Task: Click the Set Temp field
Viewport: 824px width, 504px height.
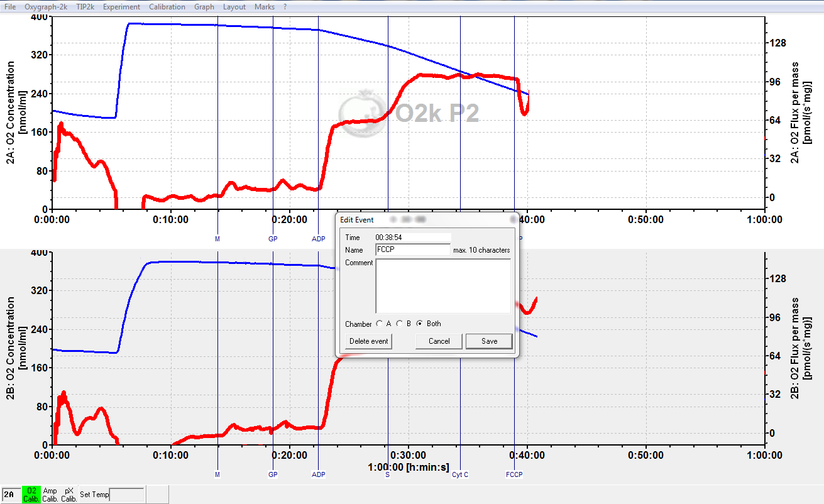Action: pos(127,495)
